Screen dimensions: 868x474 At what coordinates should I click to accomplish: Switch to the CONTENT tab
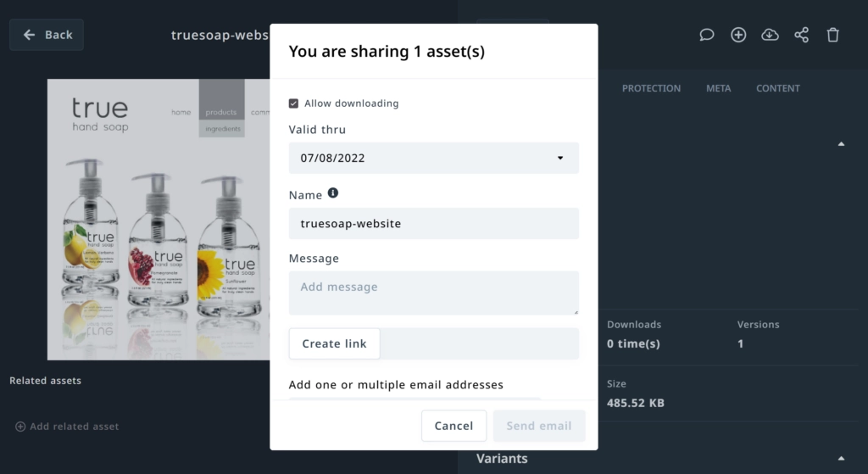click(x=778, y=88)
